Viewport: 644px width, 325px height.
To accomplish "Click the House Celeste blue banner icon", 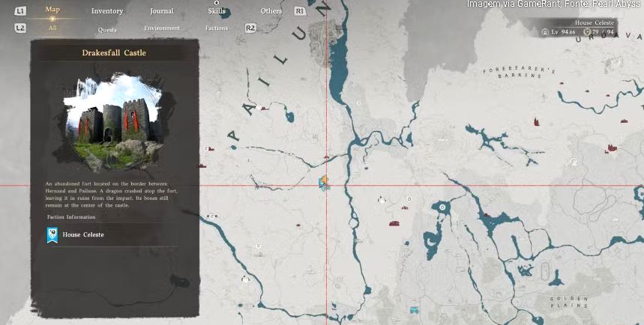I will pos(52,235).
